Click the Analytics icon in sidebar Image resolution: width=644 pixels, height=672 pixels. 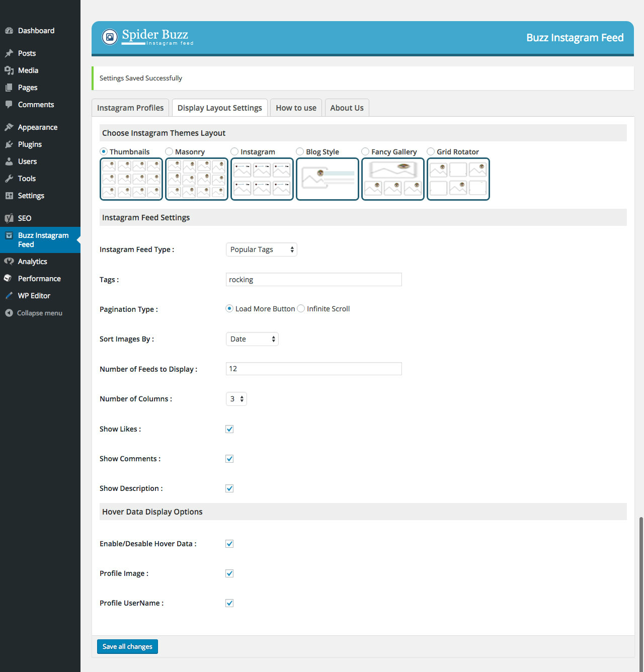click(x=9, y=262)
